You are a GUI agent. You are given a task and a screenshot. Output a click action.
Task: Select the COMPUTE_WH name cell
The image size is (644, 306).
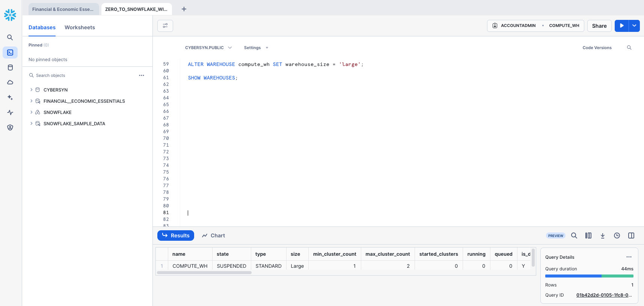point(190,266)
